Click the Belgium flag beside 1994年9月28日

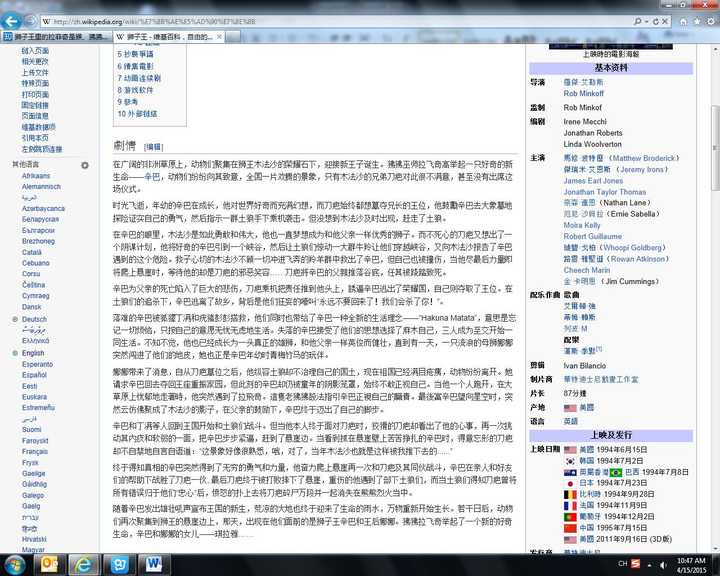[x=570, y=494]
